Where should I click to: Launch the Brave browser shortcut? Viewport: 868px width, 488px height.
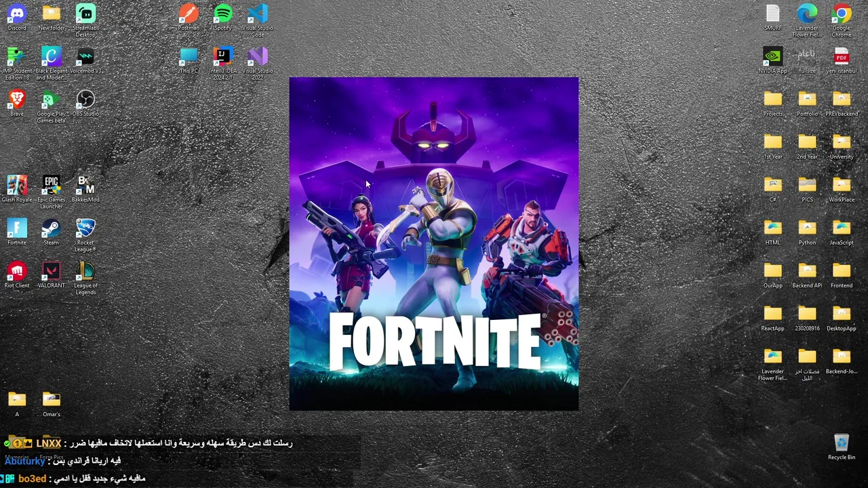tap(17, 104)
